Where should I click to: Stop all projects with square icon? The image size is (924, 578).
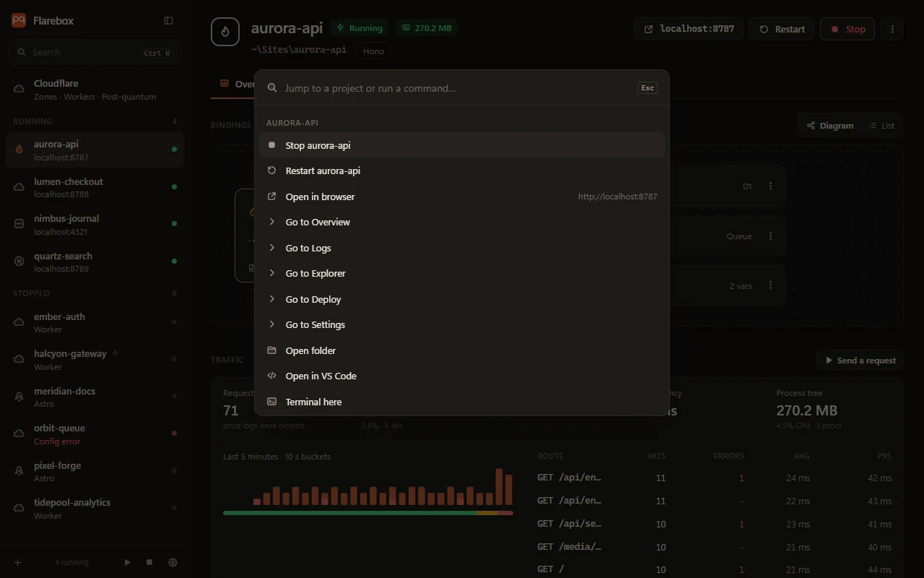click(149, 562)
